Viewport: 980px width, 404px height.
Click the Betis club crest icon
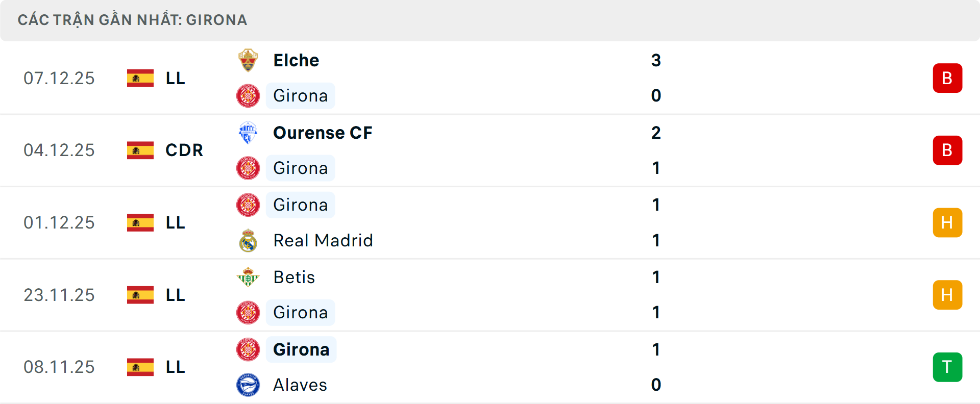tap(248, 277)
